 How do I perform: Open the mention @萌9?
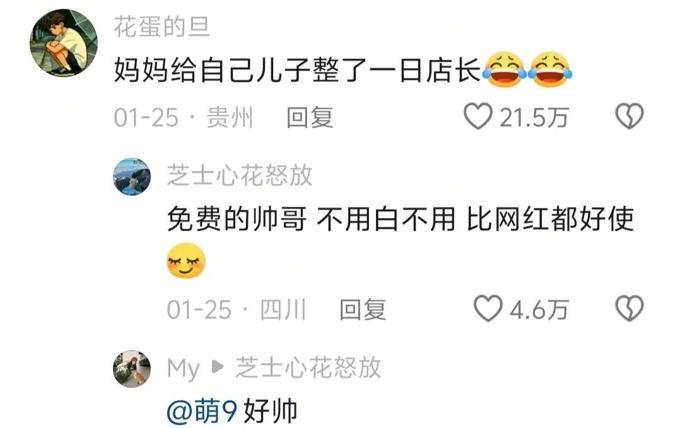click(x=202, y=411)
